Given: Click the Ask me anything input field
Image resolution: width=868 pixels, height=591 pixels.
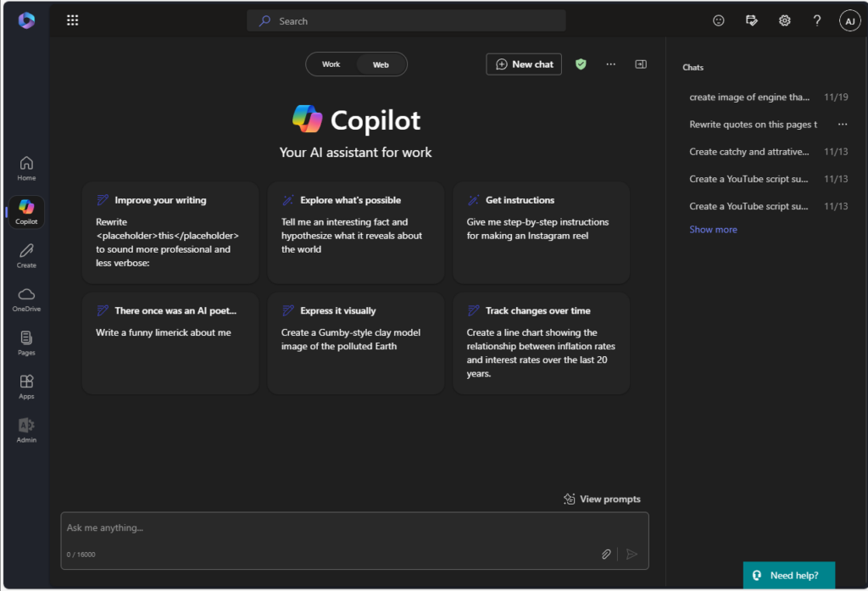Looking at the screenshot, I should point(354,541).
